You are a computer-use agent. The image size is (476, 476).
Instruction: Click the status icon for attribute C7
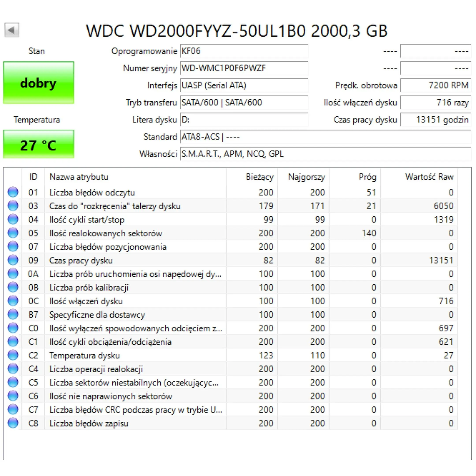point(13,409)
